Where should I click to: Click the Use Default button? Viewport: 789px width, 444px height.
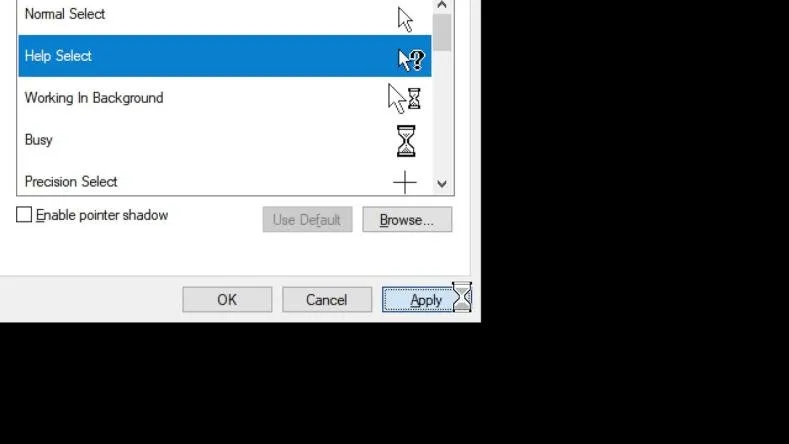(x=307, y=219)
